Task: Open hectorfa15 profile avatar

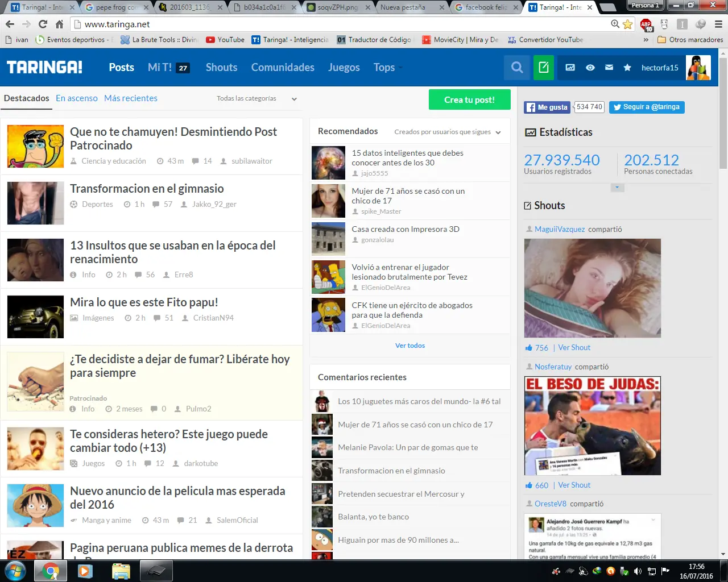Action: 698,68
